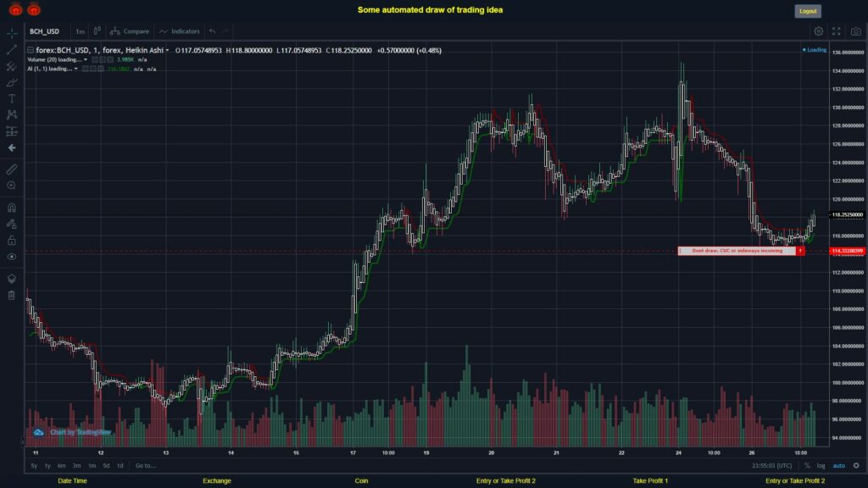Click the Compare symbols button
The image size is (868, 488).
(130, 31)
